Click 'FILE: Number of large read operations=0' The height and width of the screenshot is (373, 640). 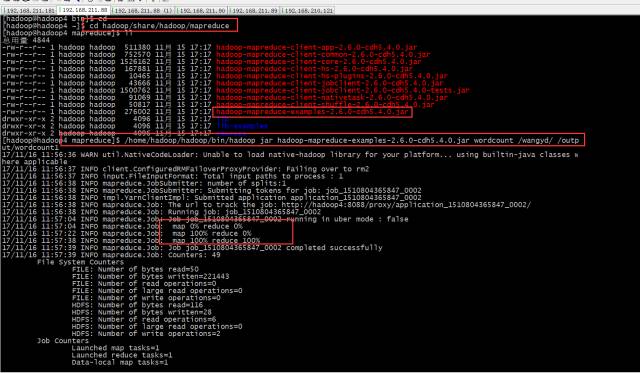(x=157, y=291)
